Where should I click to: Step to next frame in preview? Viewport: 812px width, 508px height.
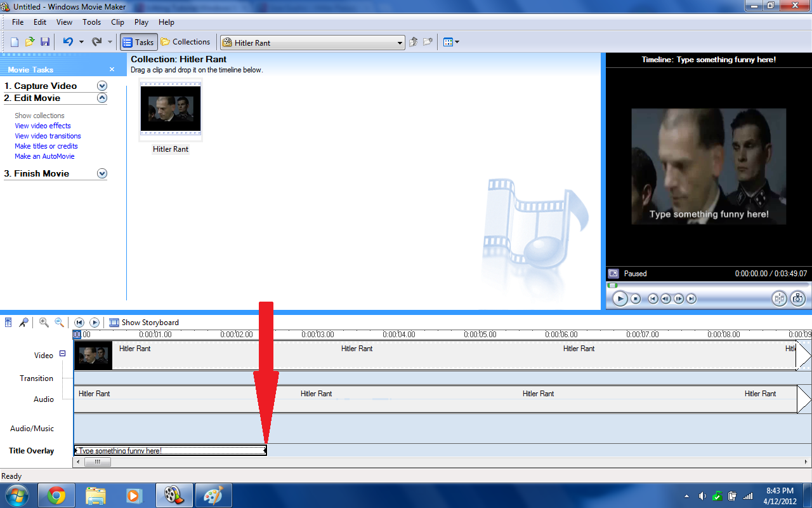[x=679, y=298]
